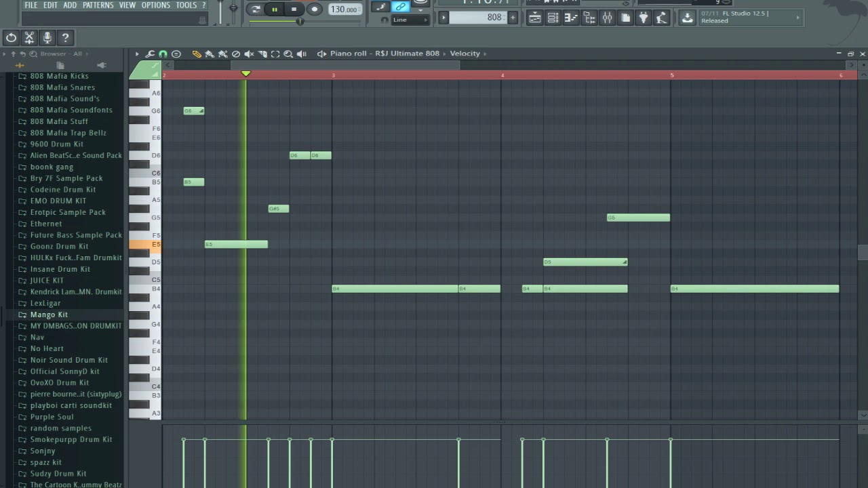868x488 pixels.
Task: Select the G5 note before bar 5
Action: tap(638, 218)
